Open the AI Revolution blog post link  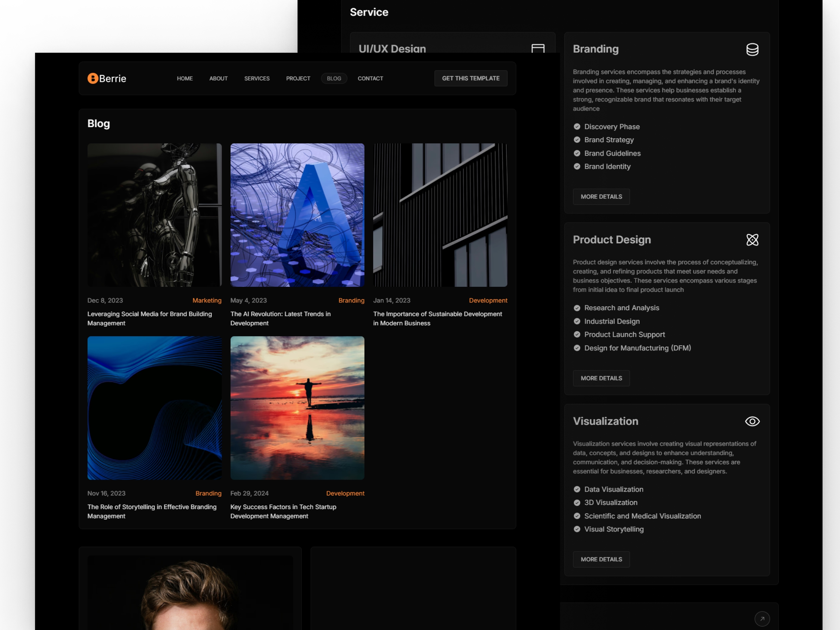pos(280,318)
